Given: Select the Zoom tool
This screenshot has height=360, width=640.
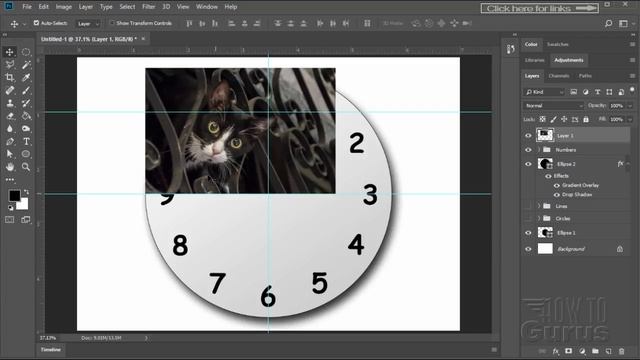Looking at the screenshot, I should pos(26,167).
